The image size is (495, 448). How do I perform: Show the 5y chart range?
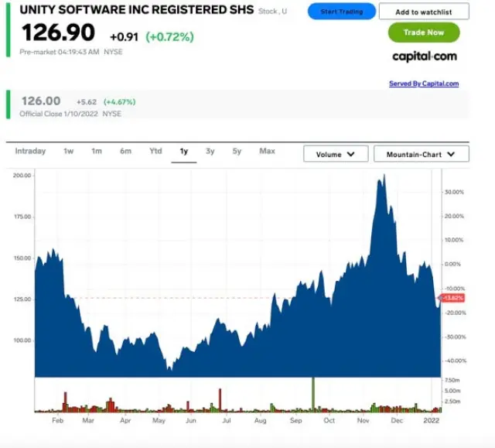pyautogui.click(x=237, y=152)
